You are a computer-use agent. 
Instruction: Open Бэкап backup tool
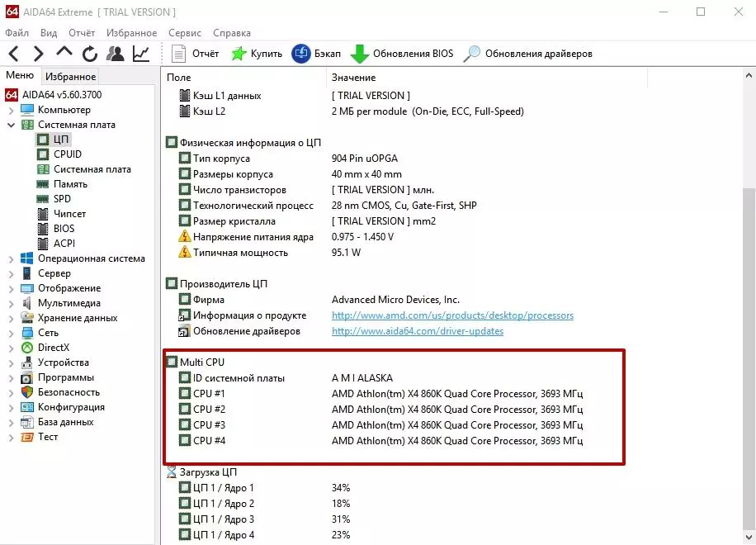[x=317, y=54]
